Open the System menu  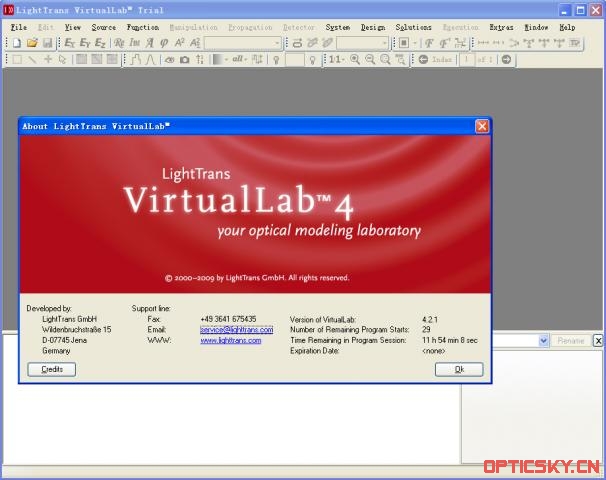pyautogui.click(x=337, y=27)
